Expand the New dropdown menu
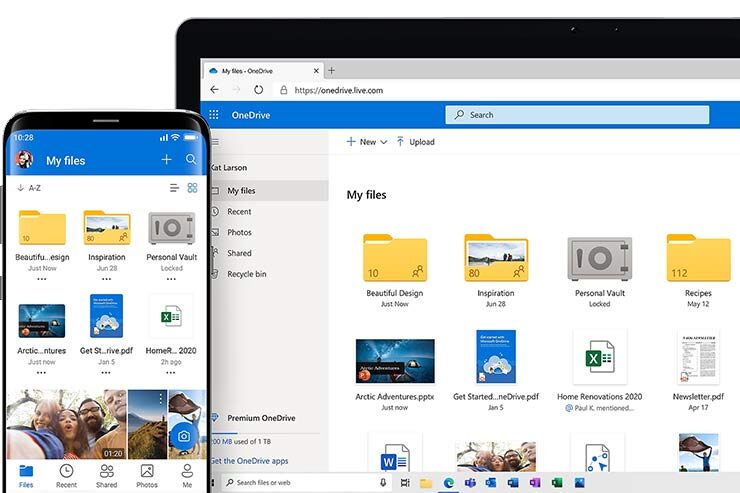740x493 pixels. point(366,142)
